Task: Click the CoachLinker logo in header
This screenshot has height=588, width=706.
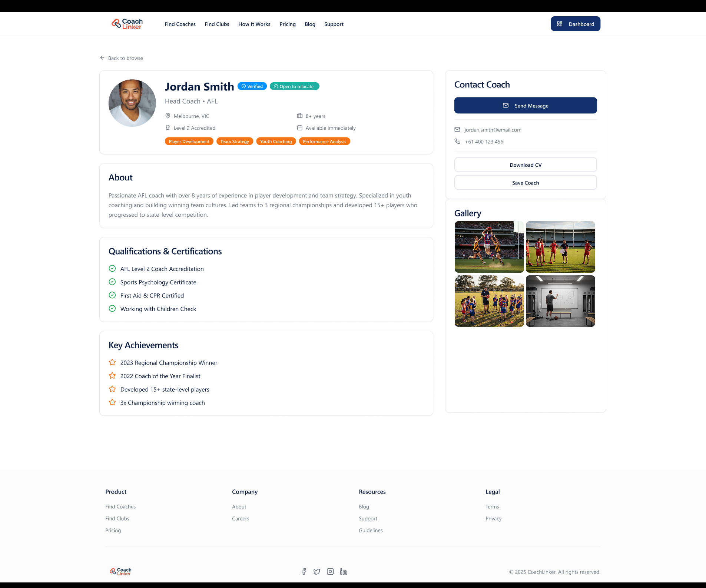Action: [x=127, y=24]
